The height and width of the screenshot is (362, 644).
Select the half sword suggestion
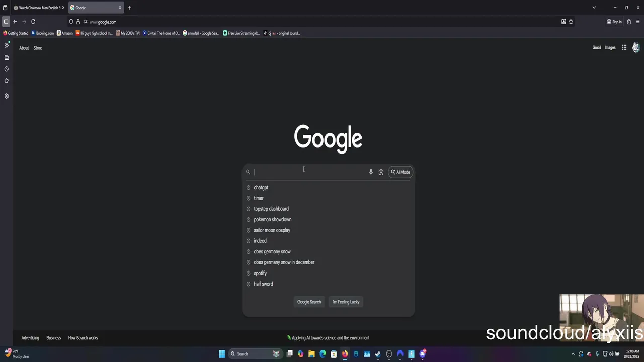(329, 284)
